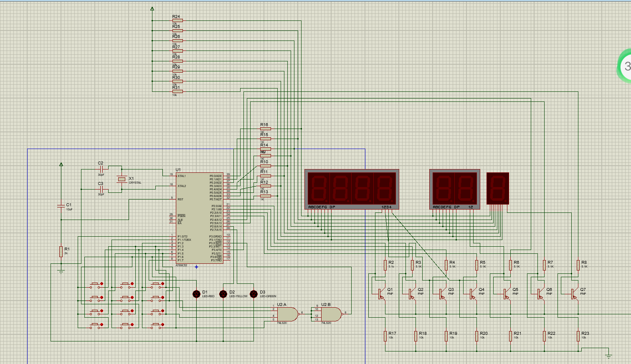Click pull-up resistor R25
The width and height of the screenshot is (631, 364).
coord(177,30)
